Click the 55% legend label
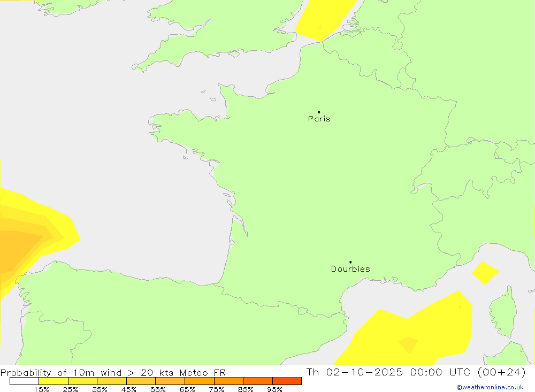 158,389
